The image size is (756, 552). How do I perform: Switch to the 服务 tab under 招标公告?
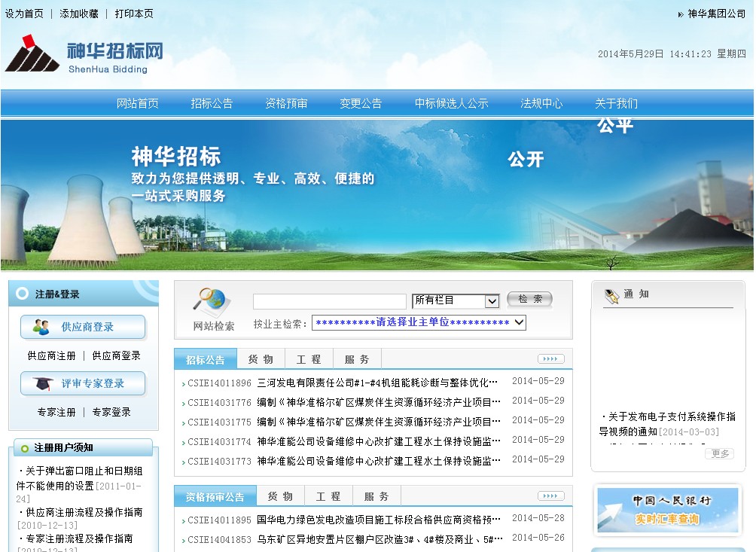point(357,359)
